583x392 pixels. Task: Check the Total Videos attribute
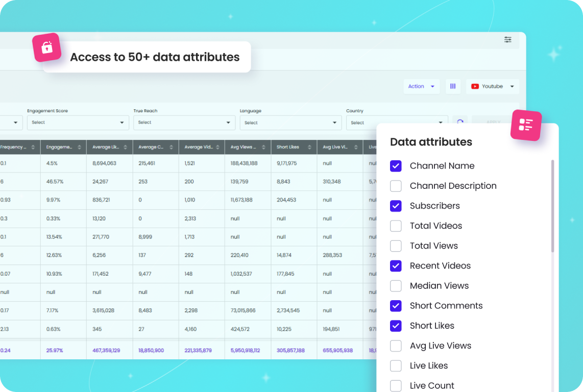tap(396, 226)
